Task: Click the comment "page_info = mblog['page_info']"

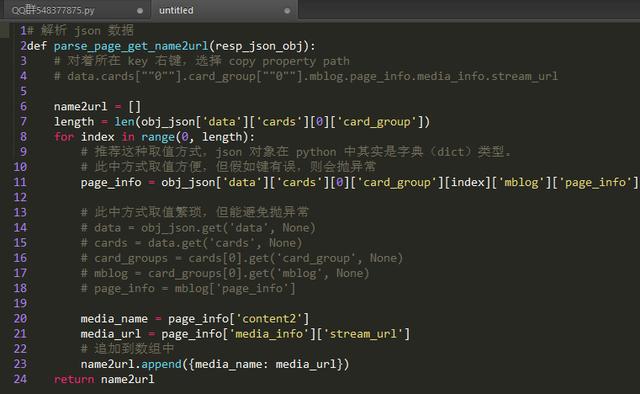Action: (x=188, y=288)
